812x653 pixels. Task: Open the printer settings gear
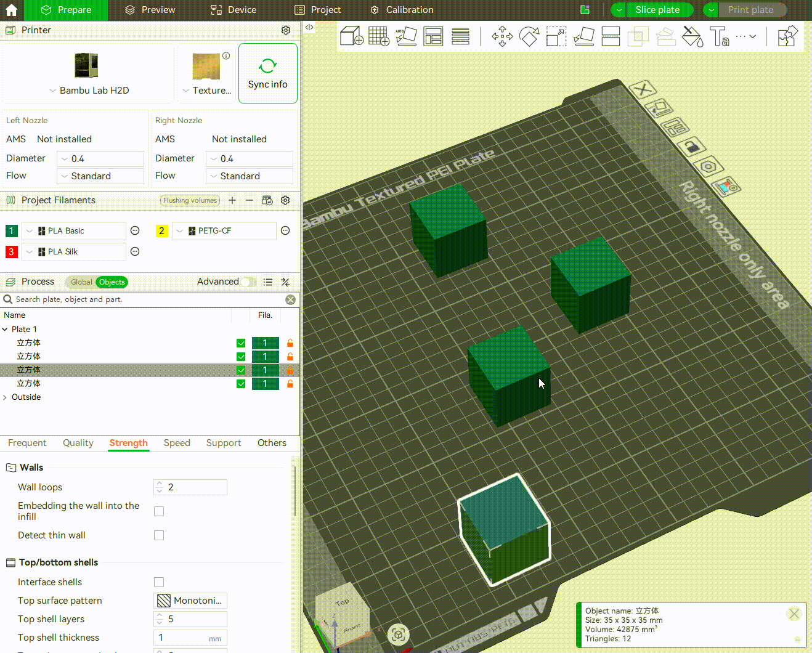(286, 30)
